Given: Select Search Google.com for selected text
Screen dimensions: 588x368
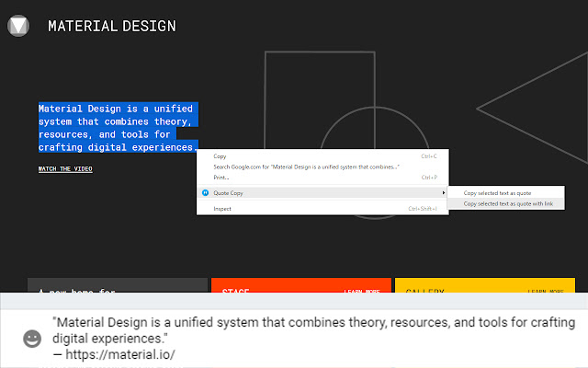Looking at the screenshot, I should [x=322, y=167].
